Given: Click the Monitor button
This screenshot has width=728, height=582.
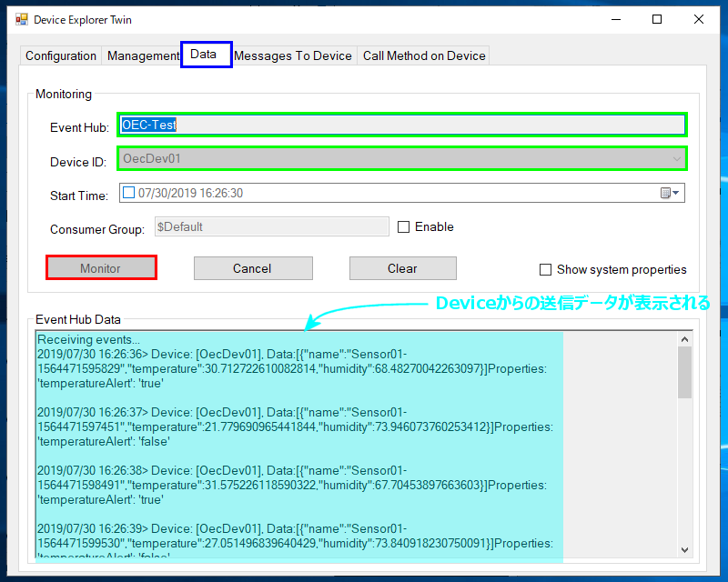Looking at the screenshot, I should pos(101,268).
